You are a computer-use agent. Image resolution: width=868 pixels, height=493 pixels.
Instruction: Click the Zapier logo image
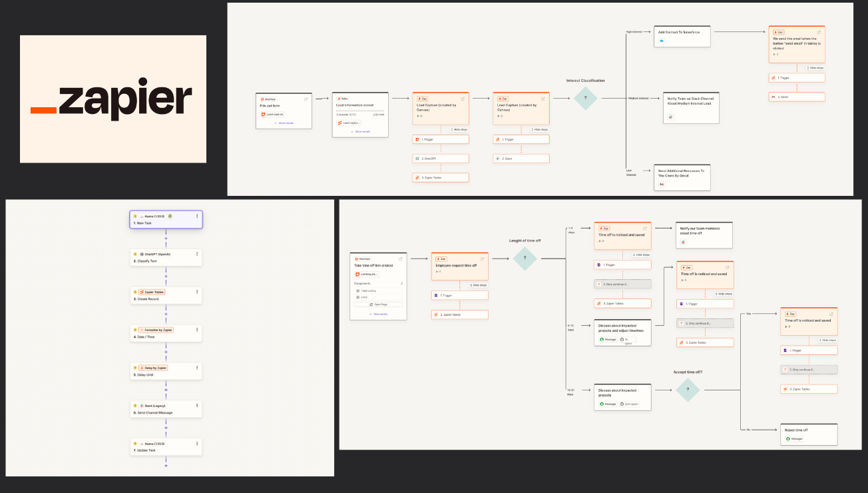pos(113,99)
